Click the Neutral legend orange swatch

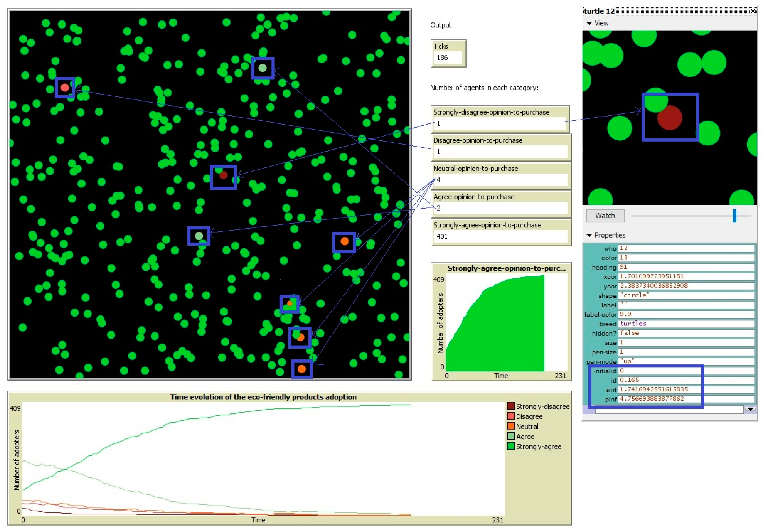pyautogui.click(x=511, y=426)
